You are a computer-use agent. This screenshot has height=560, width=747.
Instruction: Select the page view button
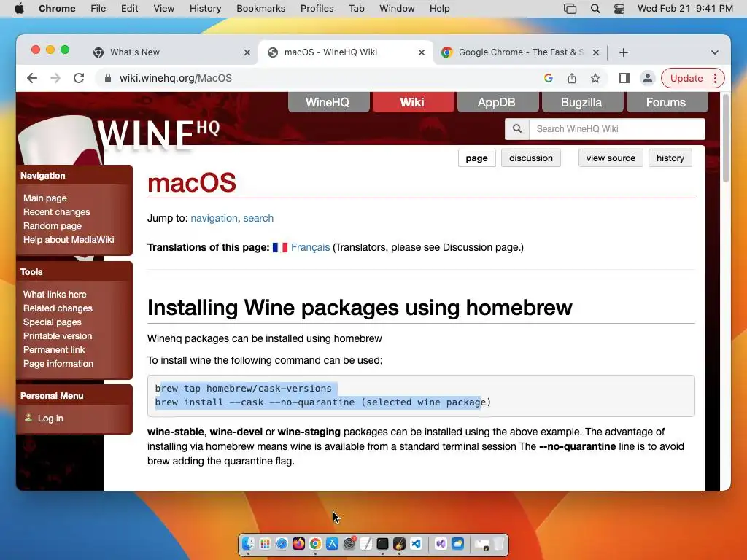pyautogui.click(x=477, y=158)
